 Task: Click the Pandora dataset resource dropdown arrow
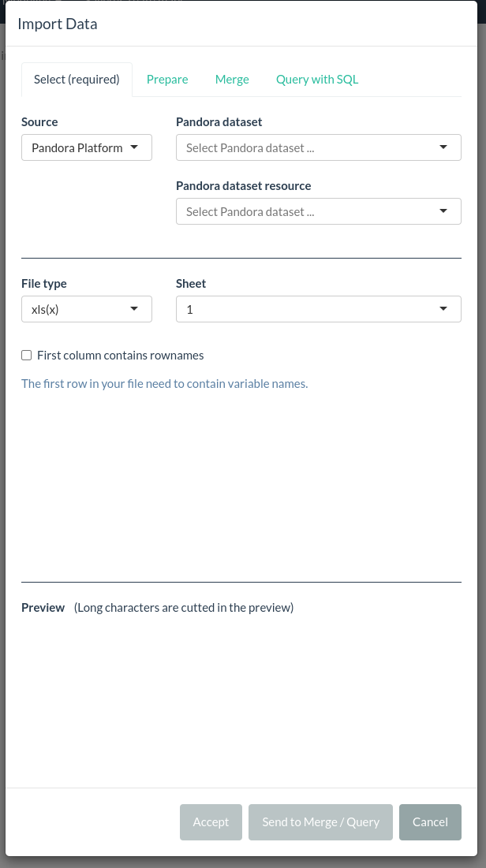[x=443, y=211]
